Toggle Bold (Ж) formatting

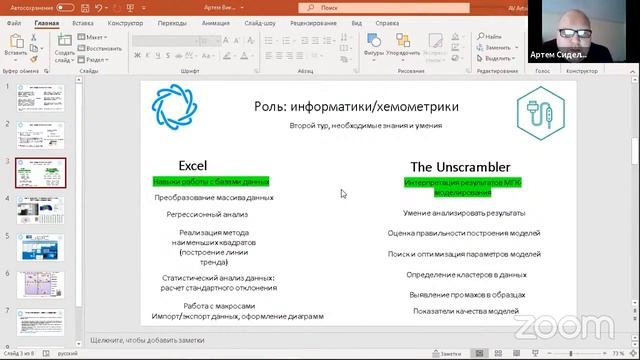pyautogui.click(x=137, y=56)
